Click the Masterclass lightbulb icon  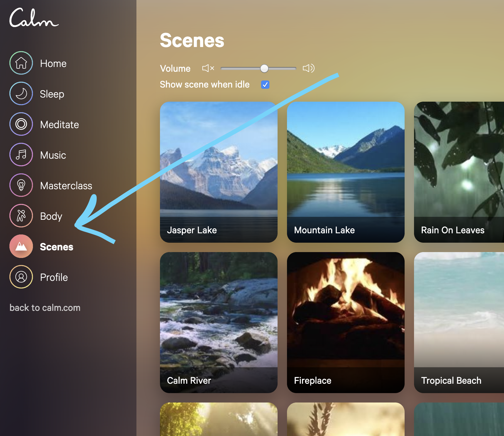(x=21, y=185)
